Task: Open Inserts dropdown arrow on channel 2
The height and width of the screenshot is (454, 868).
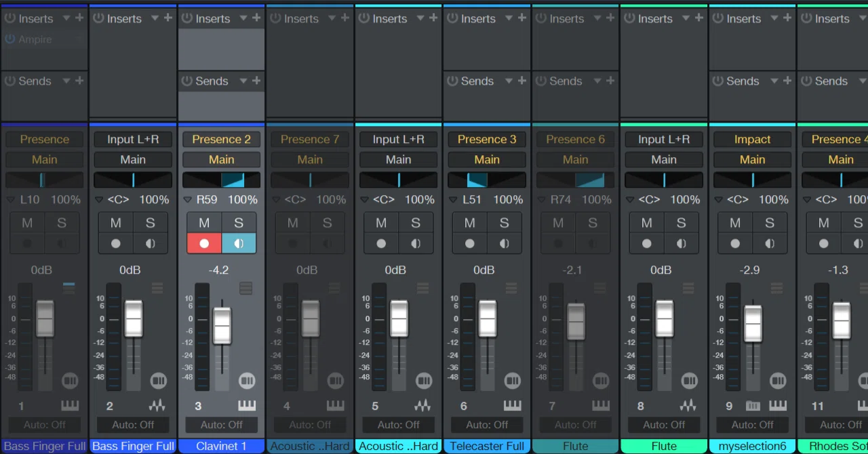Action: click(x=155, y=18)
